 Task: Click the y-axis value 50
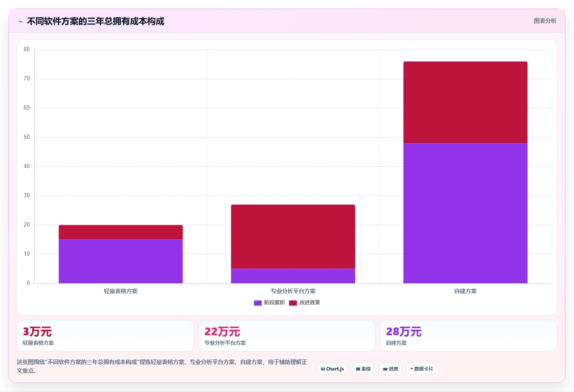pos(27,137)
